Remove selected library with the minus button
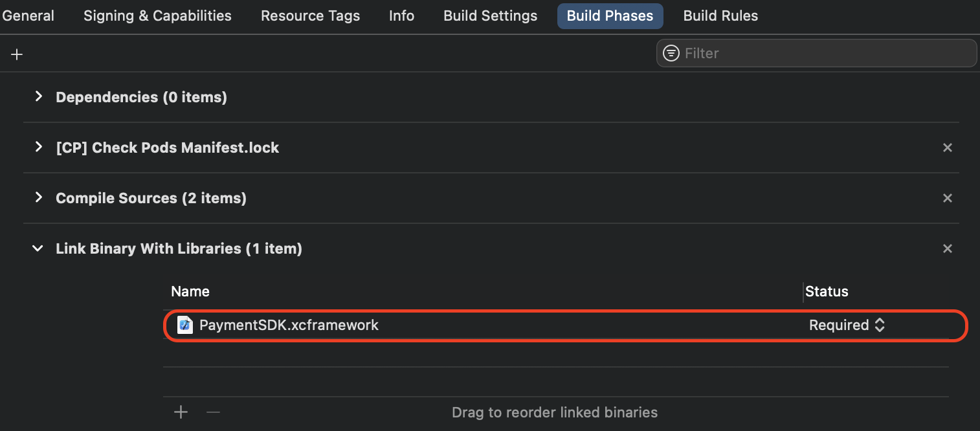 (x=213, y=412)
